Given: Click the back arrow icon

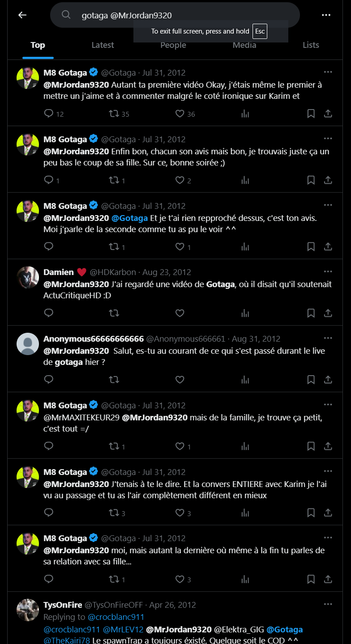Looking at the screenshot, I should 22,15.
